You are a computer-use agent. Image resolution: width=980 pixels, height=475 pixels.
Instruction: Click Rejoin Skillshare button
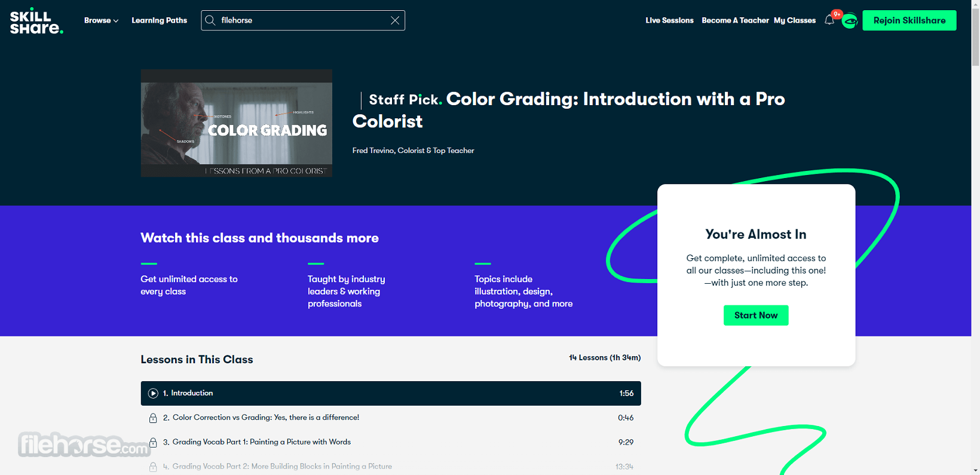tap(909, 20)
